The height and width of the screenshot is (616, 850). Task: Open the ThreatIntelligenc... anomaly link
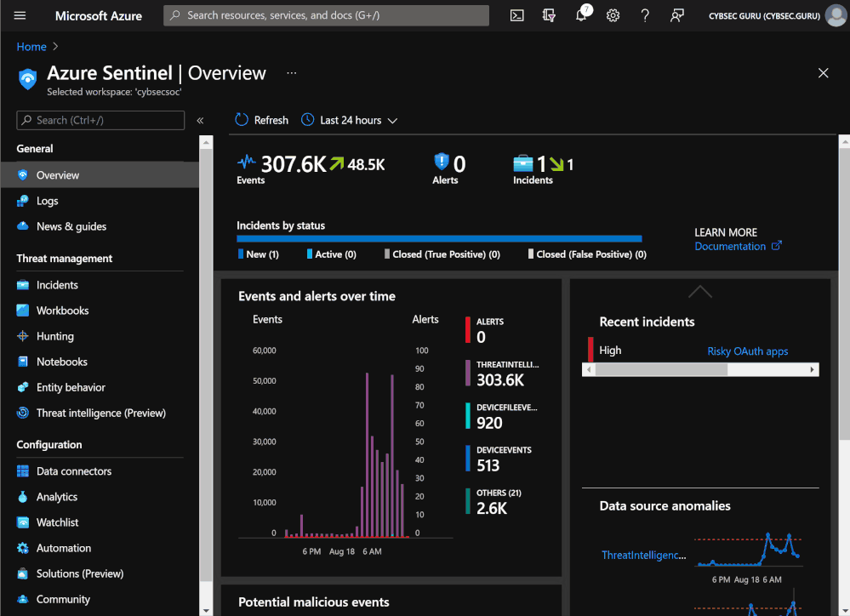pyautogui.click(x=643, y=555)
